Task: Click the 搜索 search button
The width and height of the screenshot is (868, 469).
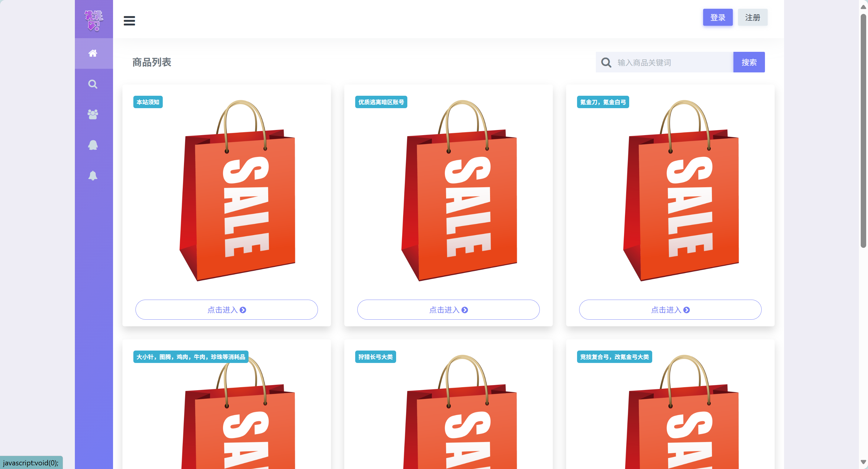Action: point(749,62)
